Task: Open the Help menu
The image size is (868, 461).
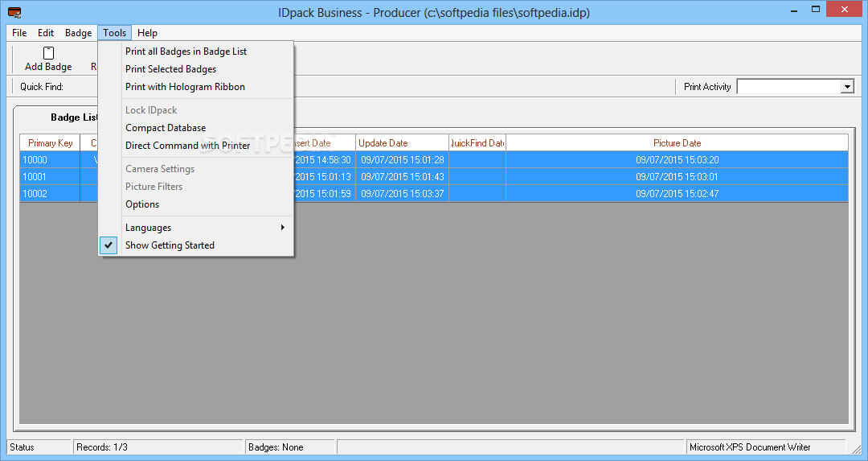Action: 147,33
